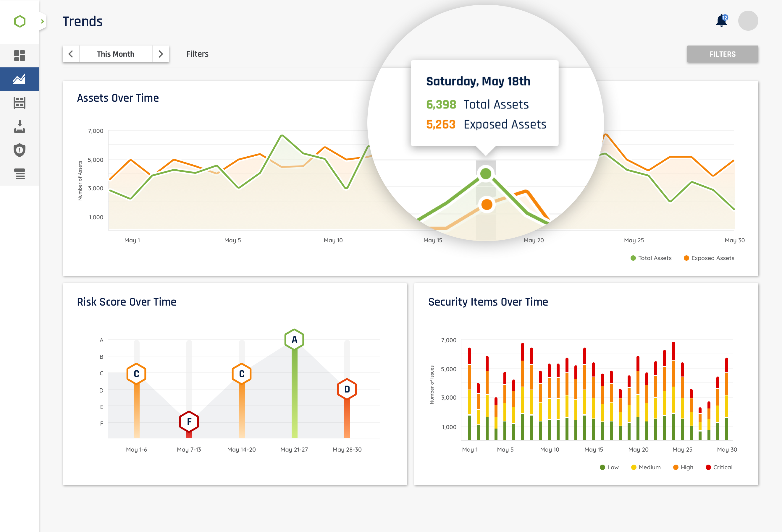Select the Trends chart icon in sidebar
782x532 pixels.
(x=20, y=80)
